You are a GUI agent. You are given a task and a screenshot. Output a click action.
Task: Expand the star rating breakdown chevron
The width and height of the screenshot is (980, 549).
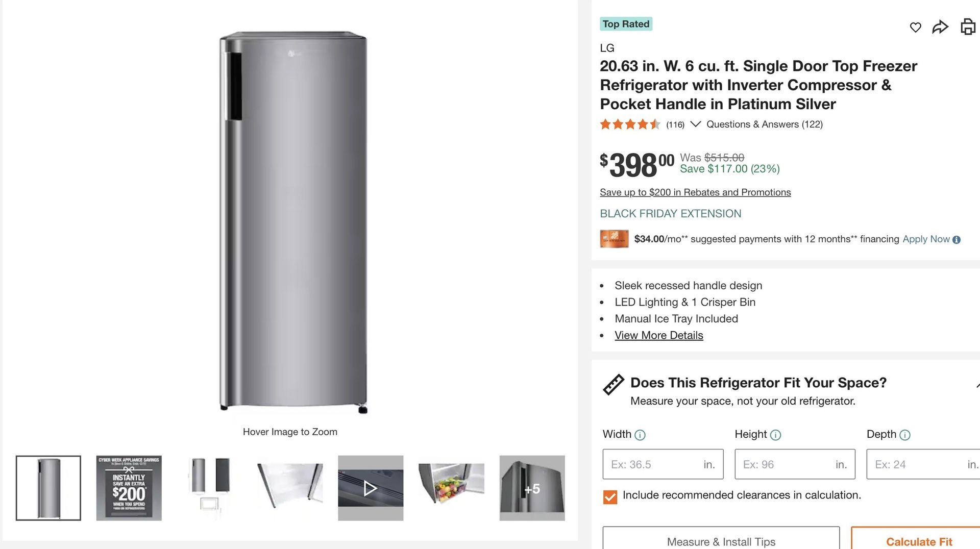tap(695, 124)
